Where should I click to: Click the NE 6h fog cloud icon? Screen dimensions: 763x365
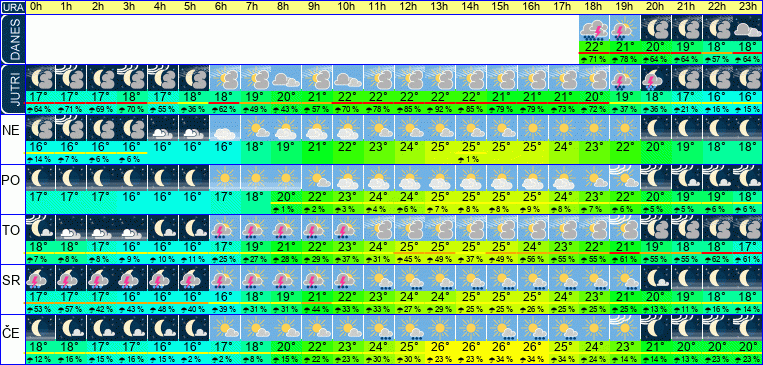tap(225, 128)
